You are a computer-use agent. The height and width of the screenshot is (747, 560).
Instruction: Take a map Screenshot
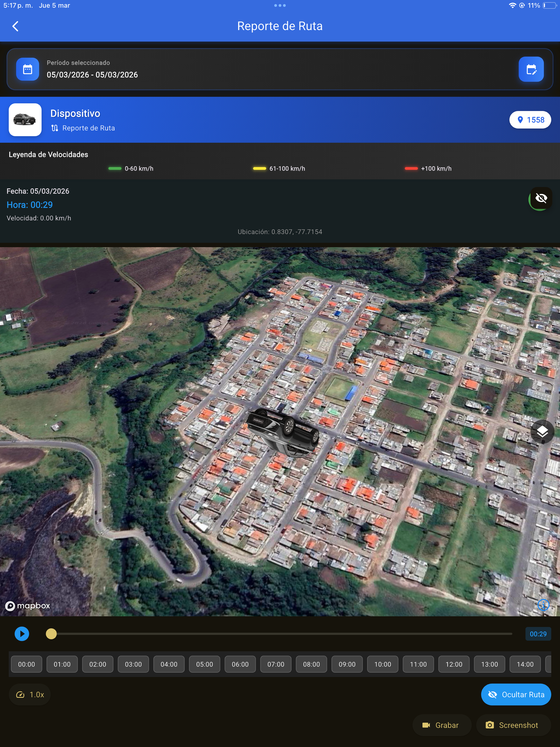[514, 725]
